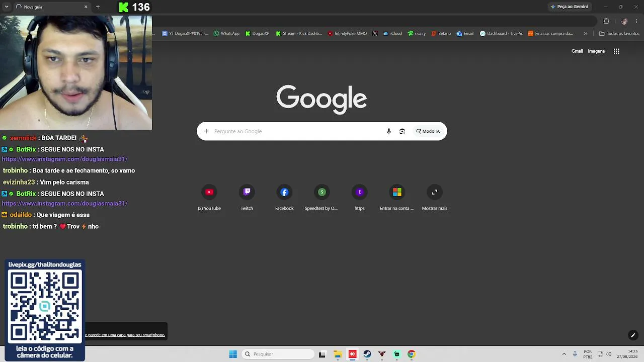
Task: Open the Dashboard - LivePix bookmark
Action: point(501,34)
